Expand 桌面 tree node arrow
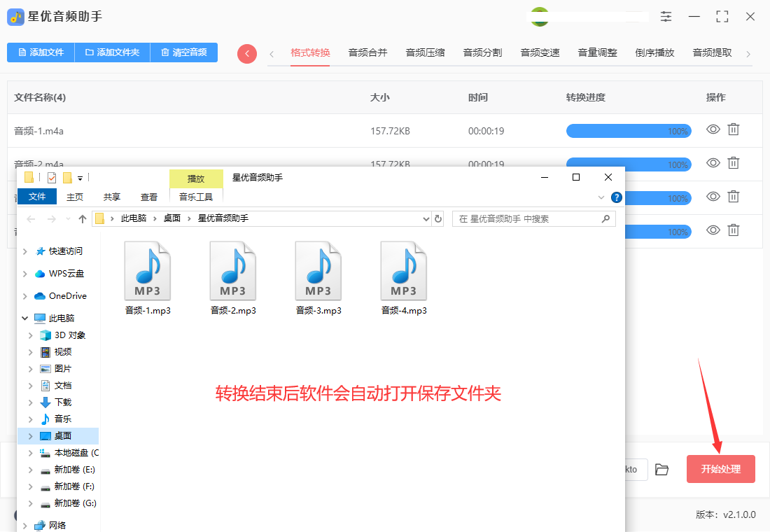This screenshot has height=532, width=770. point(30,436)
